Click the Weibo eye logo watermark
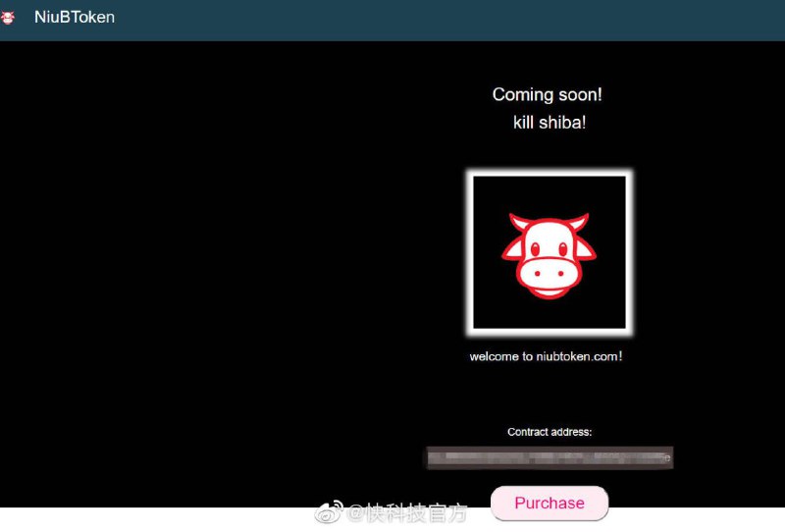The width and height of the screenshot is (785, 532). pos(326,512)
